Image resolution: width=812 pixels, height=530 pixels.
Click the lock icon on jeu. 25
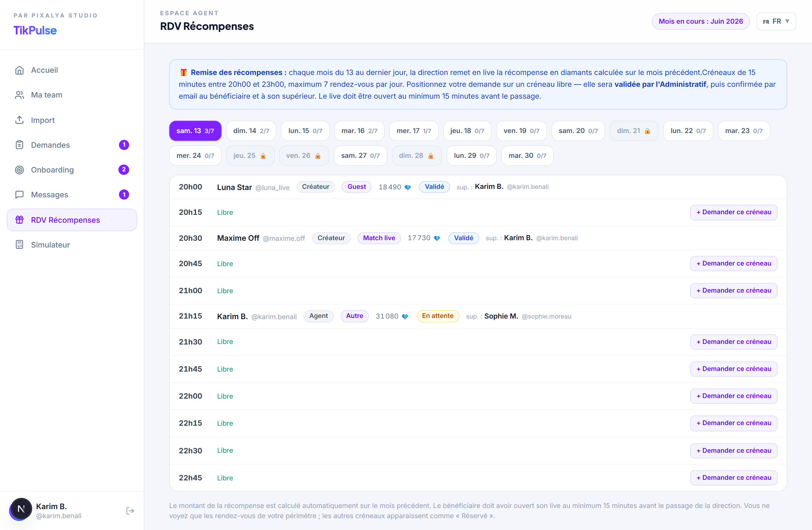pyautogui.click(x=263, y=156)
